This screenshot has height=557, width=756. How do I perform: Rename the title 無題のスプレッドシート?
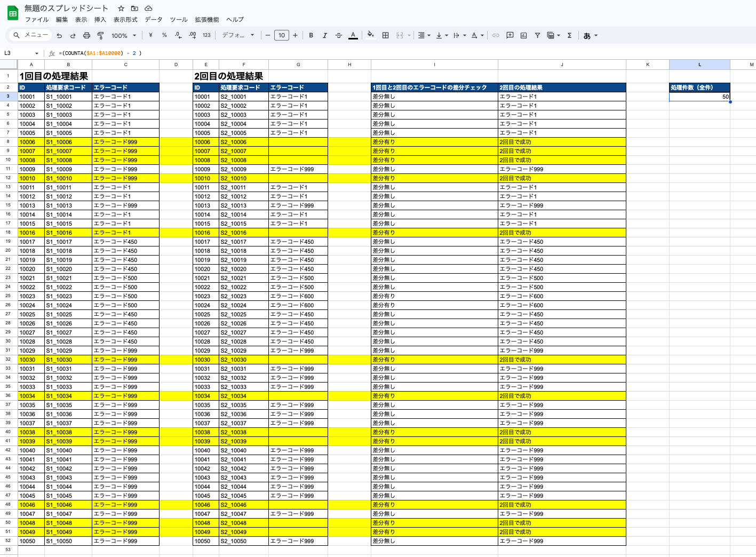pos(66,8)
